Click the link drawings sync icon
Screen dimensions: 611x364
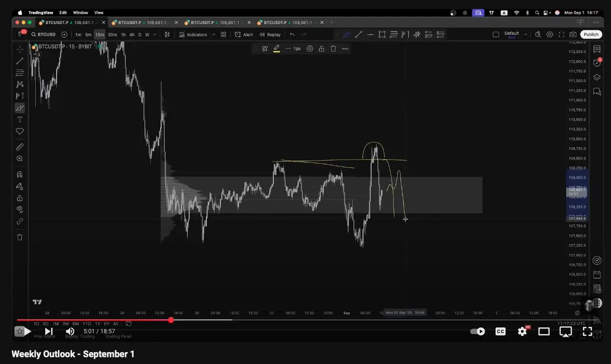(19, 221)
